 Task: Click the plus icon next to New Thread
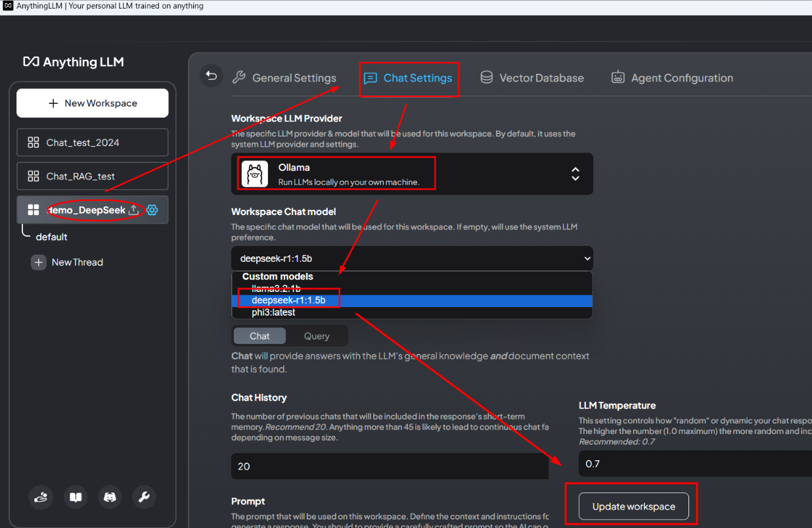click(39, 262)
